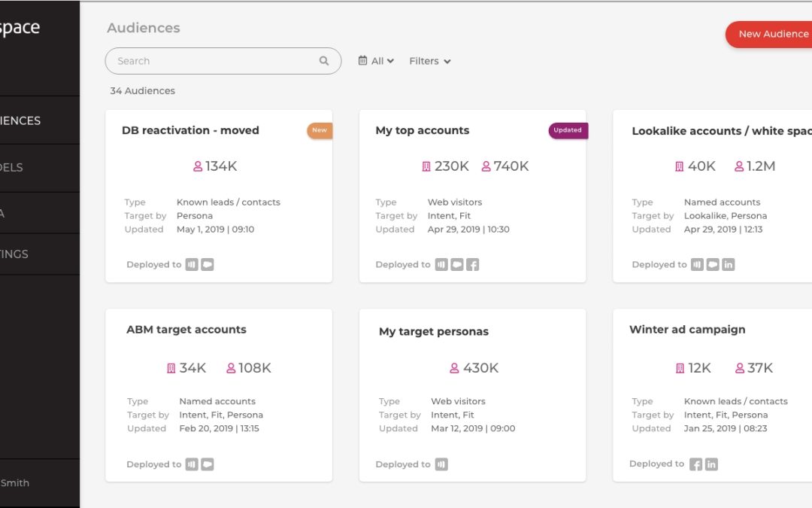The height and width of the screenshot is (508, 812).
Task: Open the DB reactivation - moved audience
Action: pyautogui.click(x=190, y=130)
